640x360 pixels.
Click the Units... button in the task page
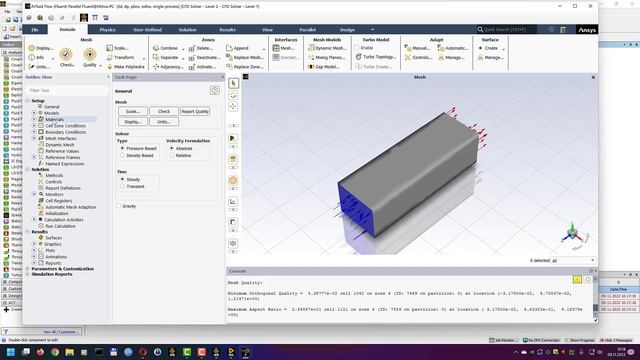[x=164, y=122]
